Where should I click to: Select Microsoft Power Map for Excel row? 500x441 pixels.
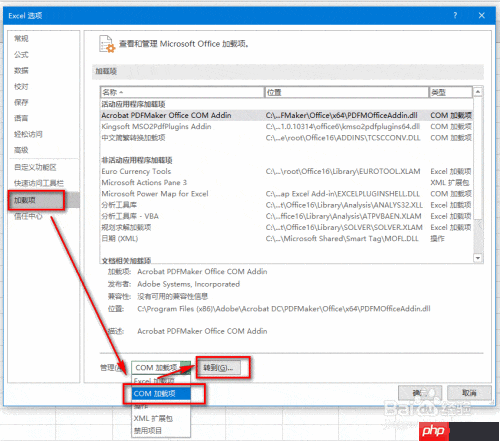click(x=286, y=194)
